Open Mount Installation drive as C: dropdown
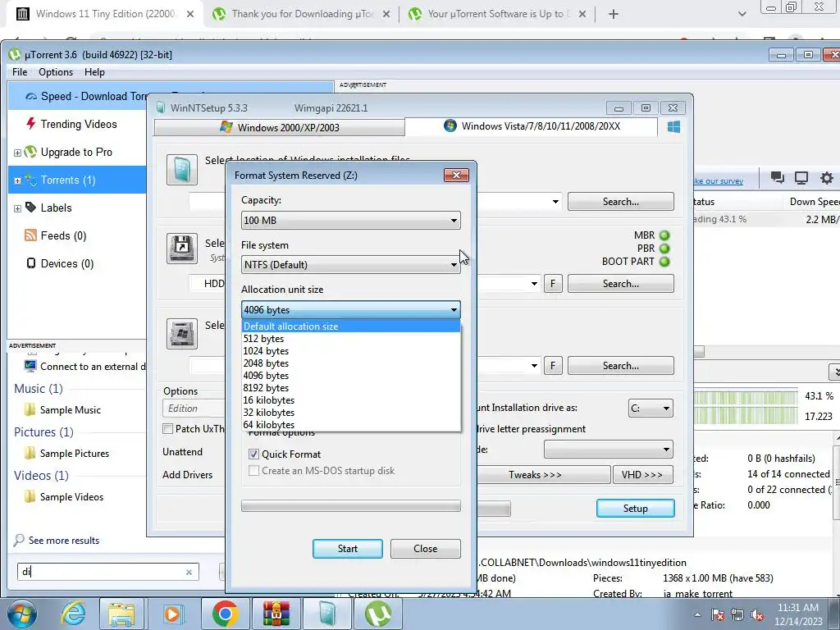 (x=651, y=409)
